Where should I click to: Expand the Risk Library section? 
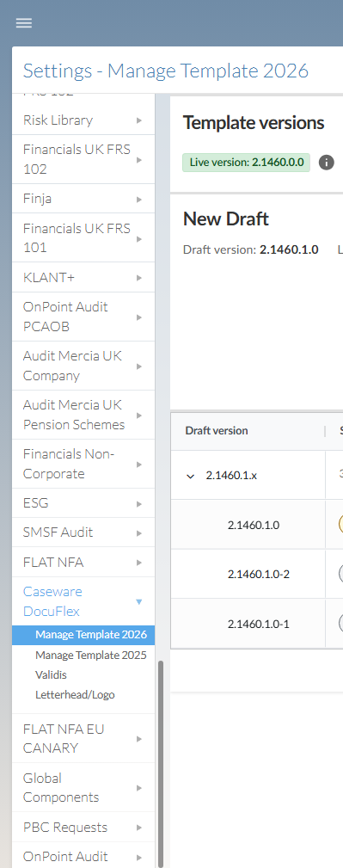tap(83, 120)
